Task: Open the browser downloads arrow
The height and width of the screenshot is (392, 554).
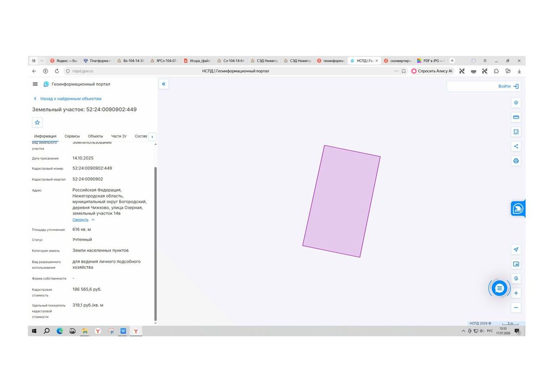Action: click(x=519, y=71)
